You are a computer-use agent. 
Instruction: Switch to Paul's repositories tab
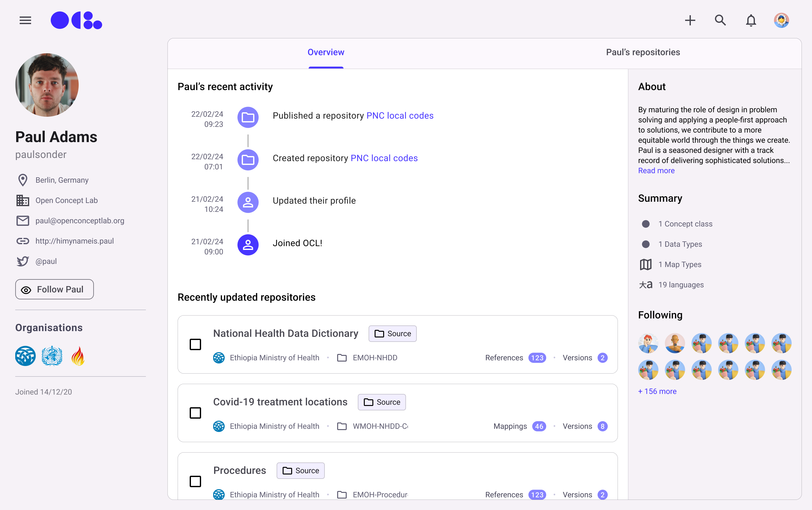pyautogui.click(x=643, y=52)
